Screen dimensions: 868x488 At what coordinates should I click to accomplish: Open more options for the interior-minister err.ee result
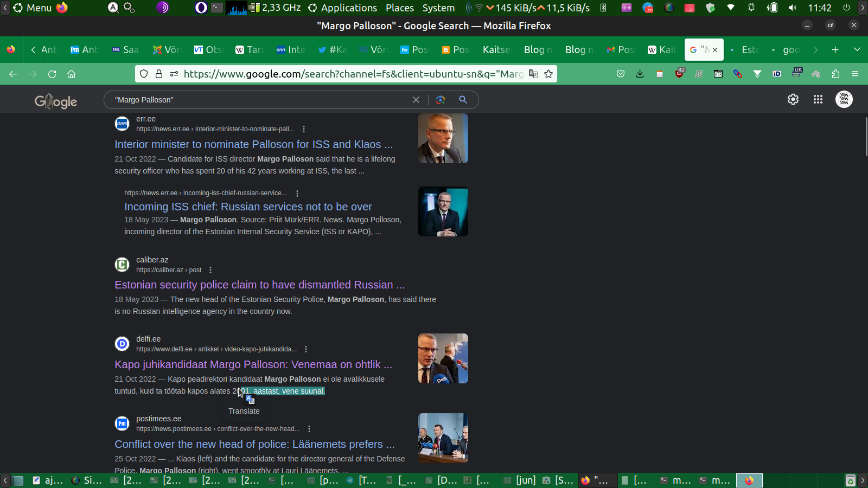click(x=304, y=129)
